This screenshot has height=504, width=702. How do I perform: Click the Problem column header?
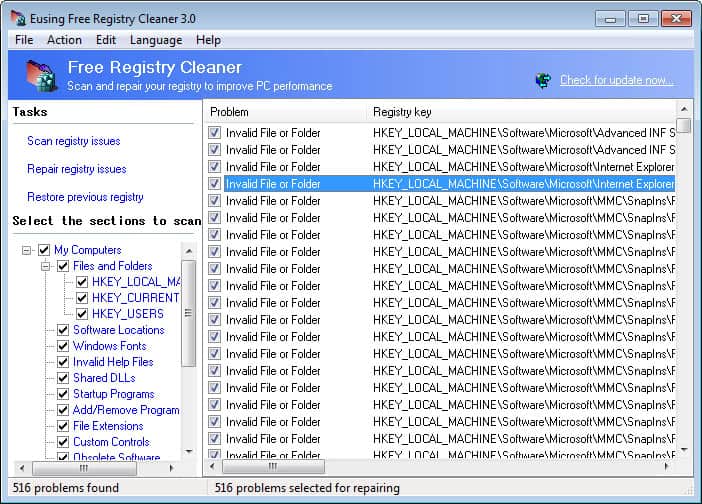286,112
